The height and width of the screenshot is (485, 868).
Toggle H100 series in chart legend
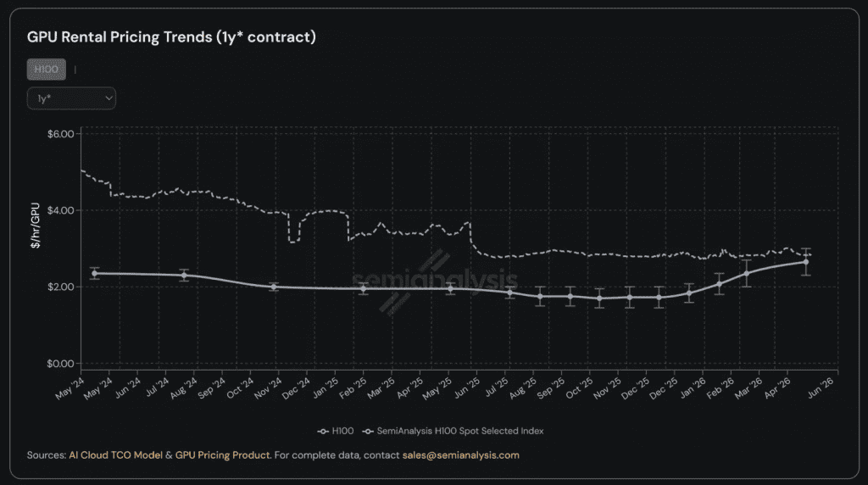[x=336, y=431]
